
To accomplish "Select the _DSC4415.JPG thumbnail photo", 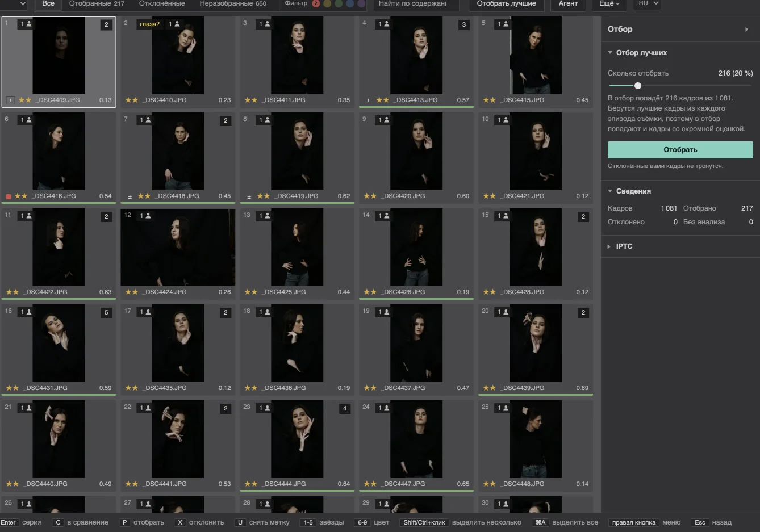I will coord(536,55).
